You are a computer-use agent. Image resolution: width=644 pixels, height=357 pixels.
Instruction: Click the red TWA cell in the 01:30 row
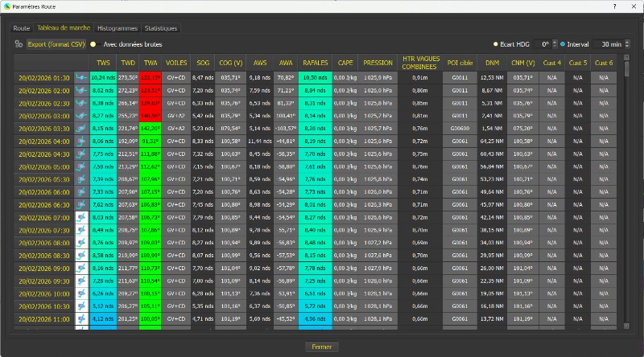151,77
